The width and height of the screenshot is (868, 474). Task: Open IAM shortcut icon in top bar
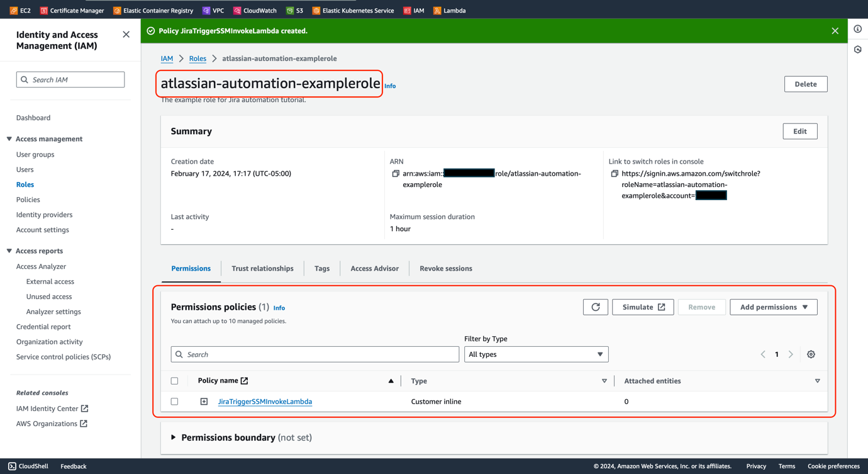pos(408,10)
